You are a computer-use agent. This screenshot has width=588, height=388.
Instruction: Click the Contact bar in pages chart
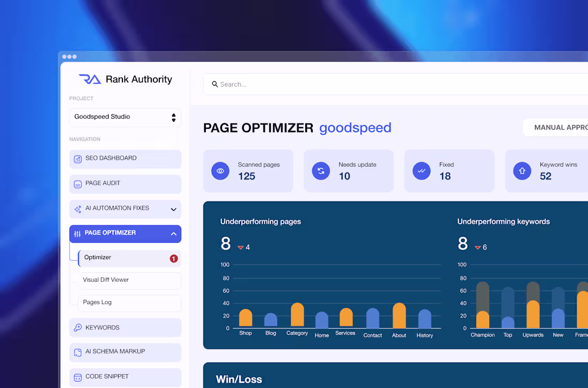click(373, 319)
